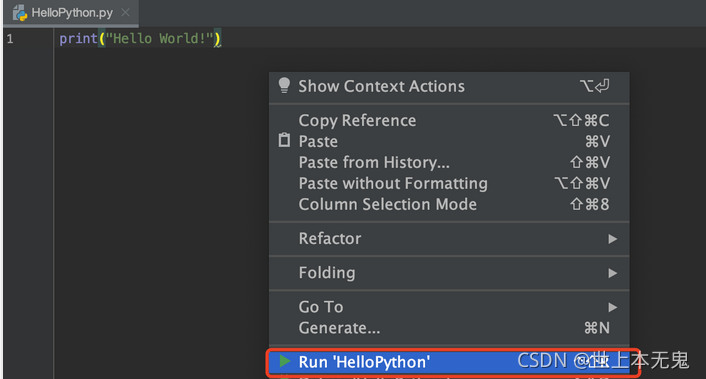This screenshot has height=379, width=706.
Task: Close the HelloPython.py tab
Action: 126,13
